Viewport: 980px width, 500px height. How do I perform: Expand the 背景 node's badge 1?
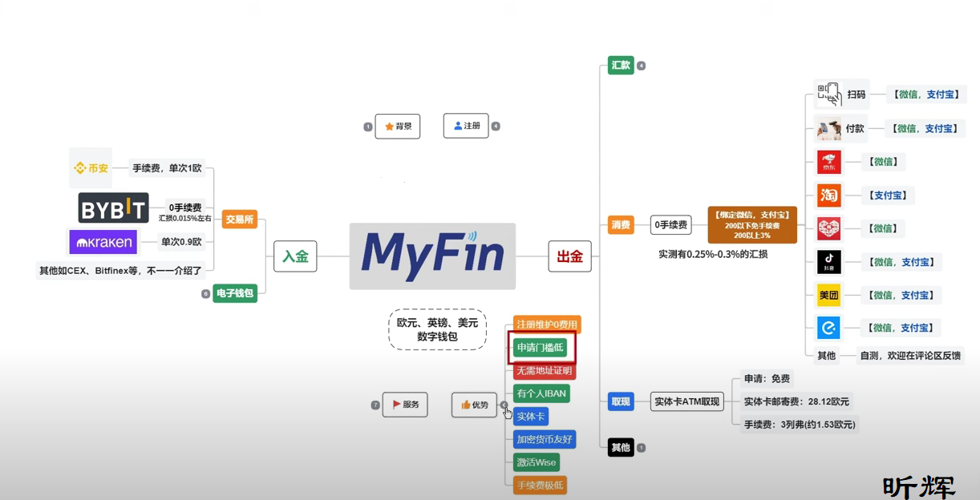pos(368,127)
